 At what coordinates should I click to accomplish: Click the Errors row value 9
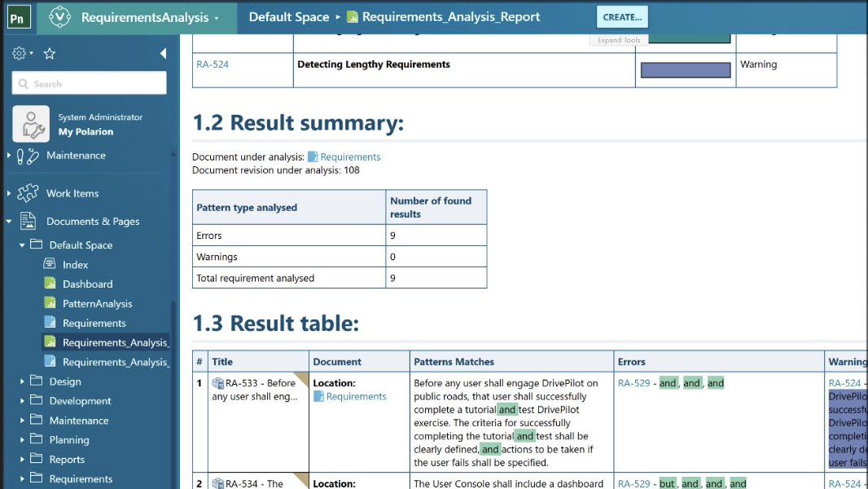coord(392,236)
